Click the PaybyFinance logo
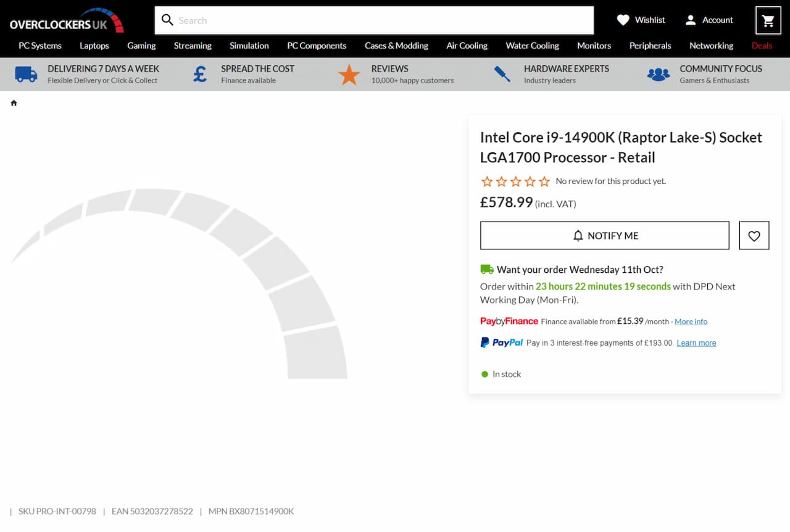This screenshot has height=532, width=790. (509, 321)
